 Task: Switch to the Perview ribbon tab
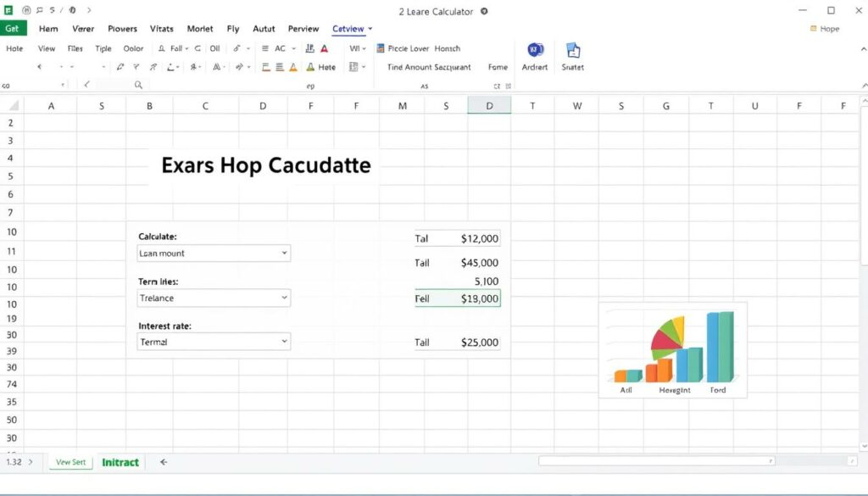pyautogui.click(x=303, y=29)
